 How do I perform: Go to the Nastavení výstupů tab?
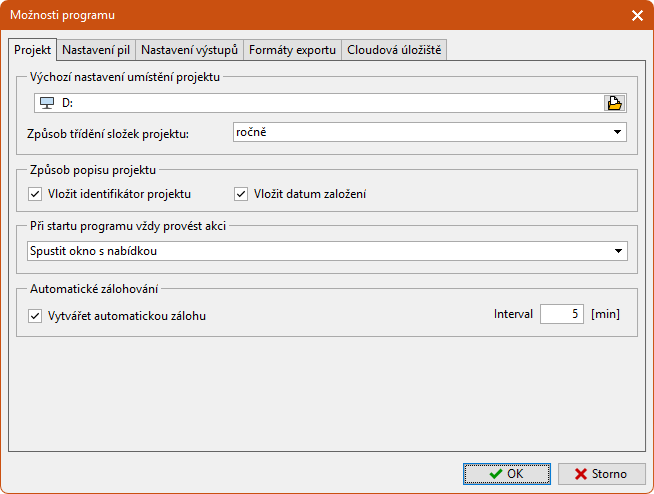[189, 50]
